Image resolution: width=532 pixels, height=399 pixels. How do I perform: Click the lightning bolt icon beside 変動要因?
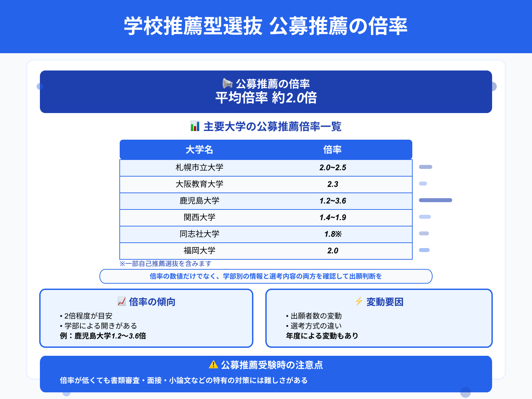pyautogui.click(x=359, y=302)
